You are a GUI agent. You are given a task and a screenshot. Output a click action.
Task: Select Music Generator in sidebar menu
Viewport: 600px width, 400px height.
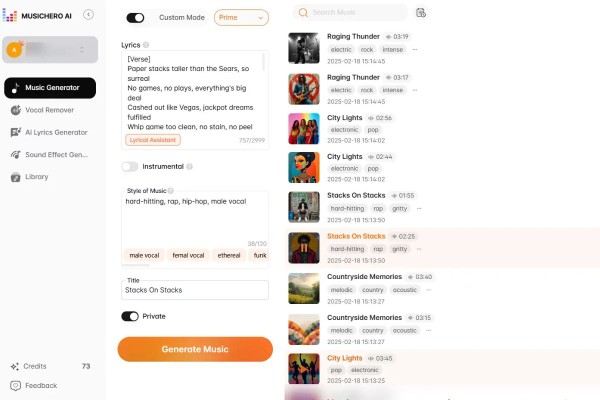(50, 88)
